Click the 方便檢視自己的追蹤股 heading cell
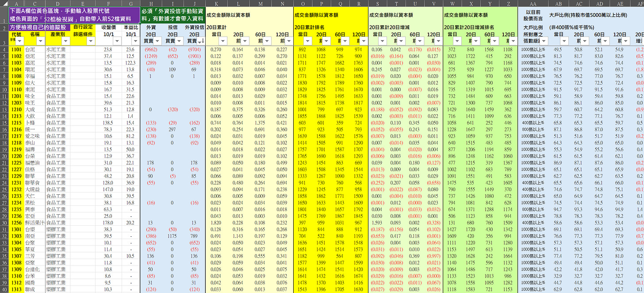 pyautogui.click(x=39, y=27)
